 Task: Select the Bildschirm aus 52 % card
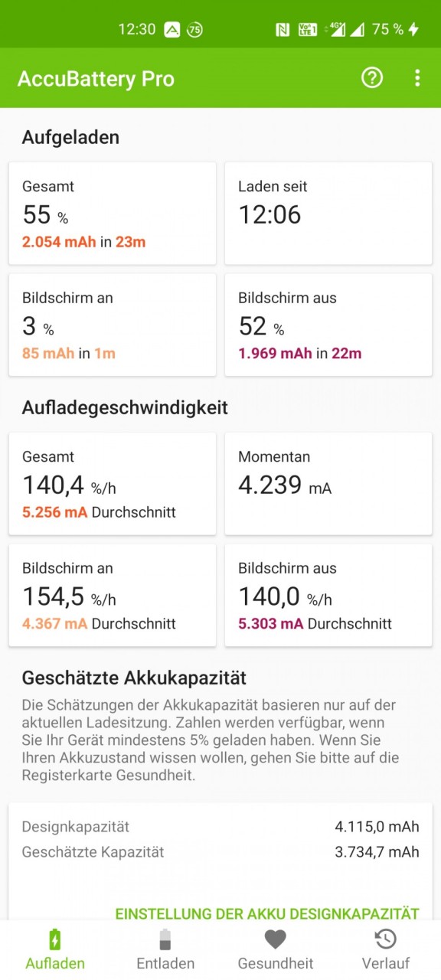328,325
